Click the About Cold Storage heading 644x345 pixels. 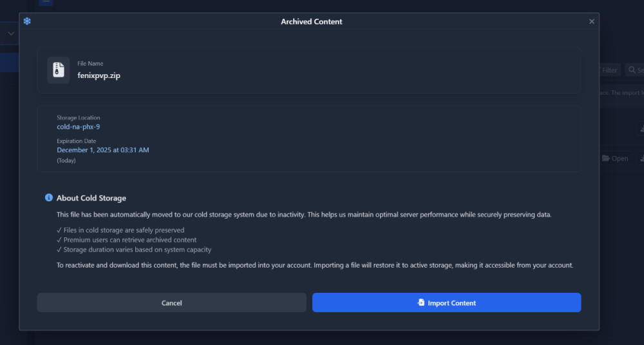(x=91, y=198)
